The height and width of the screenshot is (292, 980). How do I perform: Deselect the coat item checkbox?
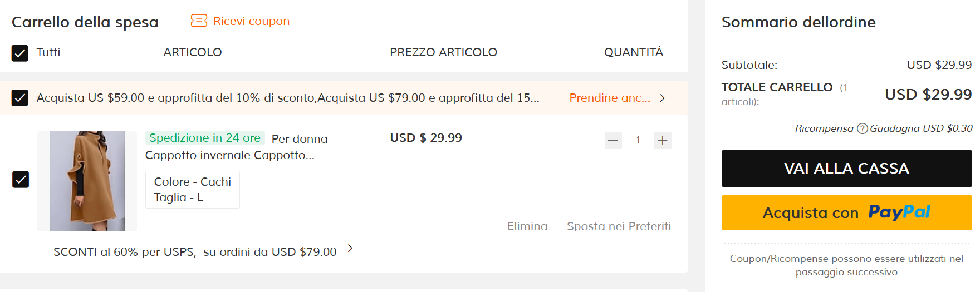21,180
